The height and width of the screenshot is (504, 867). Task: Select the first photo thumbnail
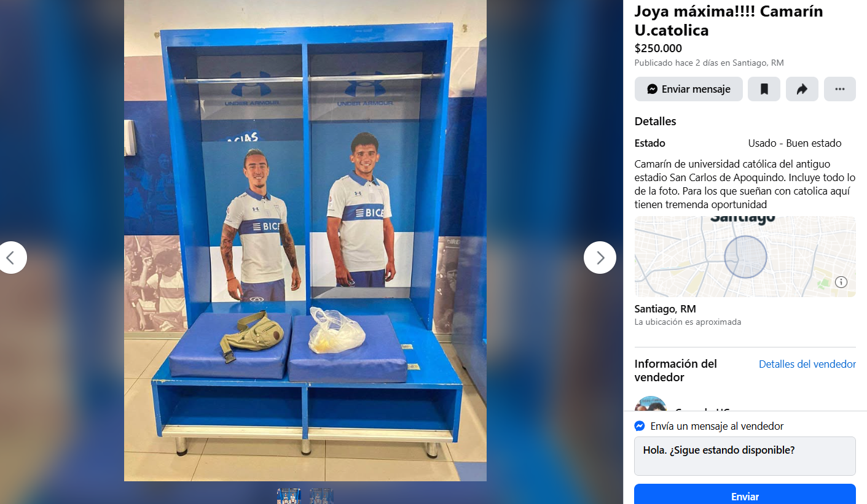[x=289, y=496]
